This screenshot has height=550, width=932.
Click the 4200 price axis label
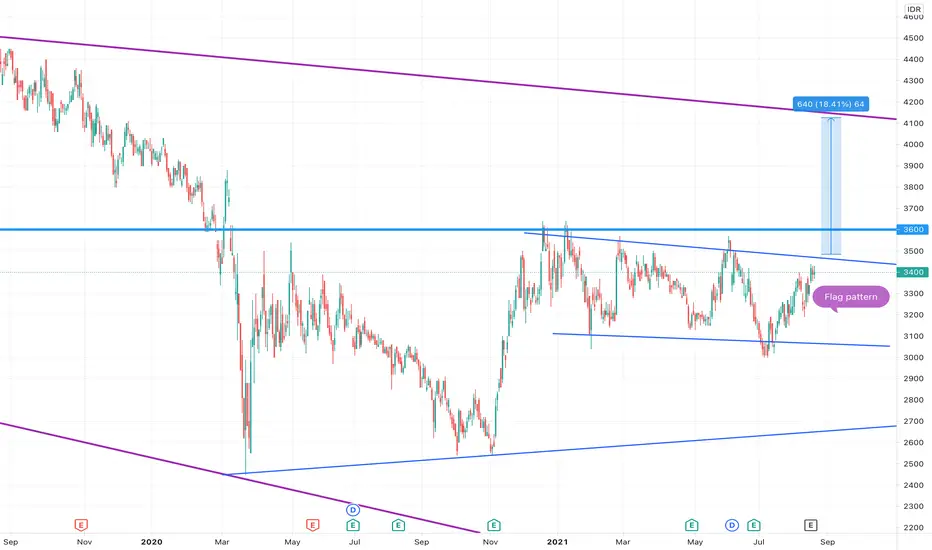pos(914,102)
